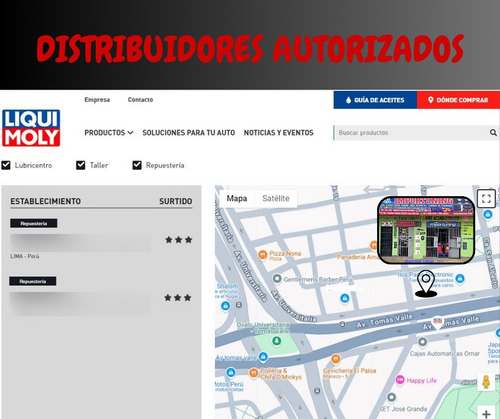The height and width of the screenshot is (419, 500).
Task: Click Dónde Comprar button
Action: (459, 100)
